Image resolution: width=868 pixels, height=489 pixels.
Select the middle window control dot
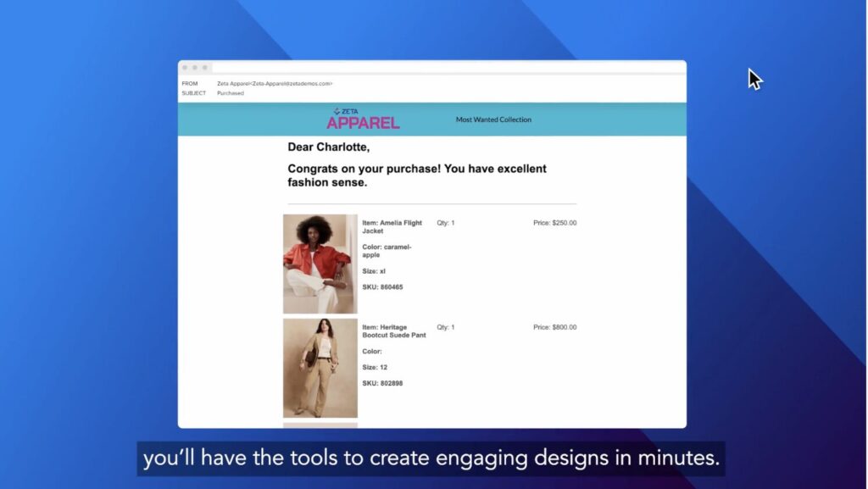[196, 67]
